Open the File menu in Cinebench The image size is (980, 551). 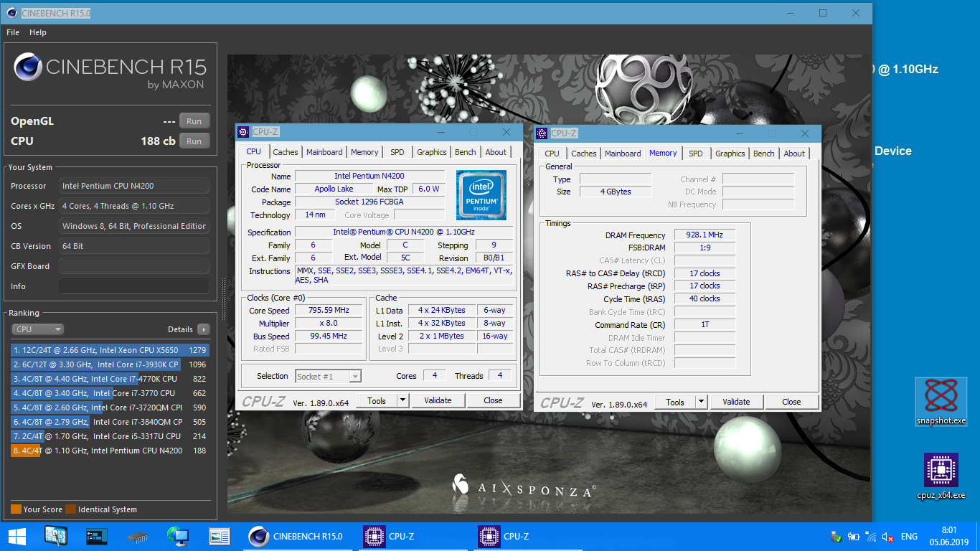[x=13, y=32]
